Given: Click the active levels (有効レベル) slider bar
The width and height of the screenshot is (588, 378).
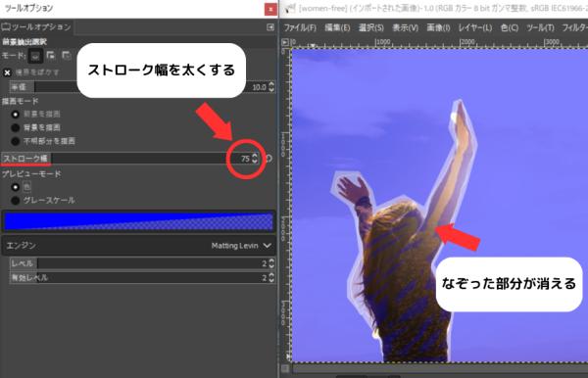Looking at the screenshot, I should (x=142, y=277).
